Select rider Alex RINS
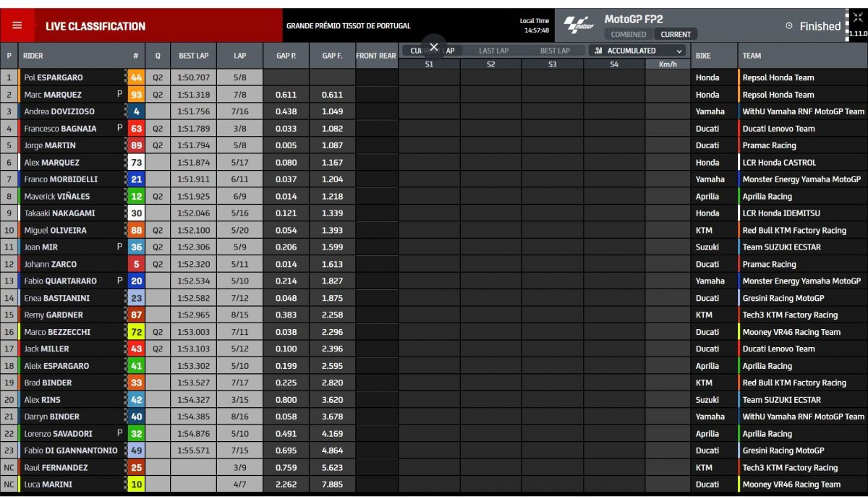Screen dimensions: 868x499 click(42, 400)
